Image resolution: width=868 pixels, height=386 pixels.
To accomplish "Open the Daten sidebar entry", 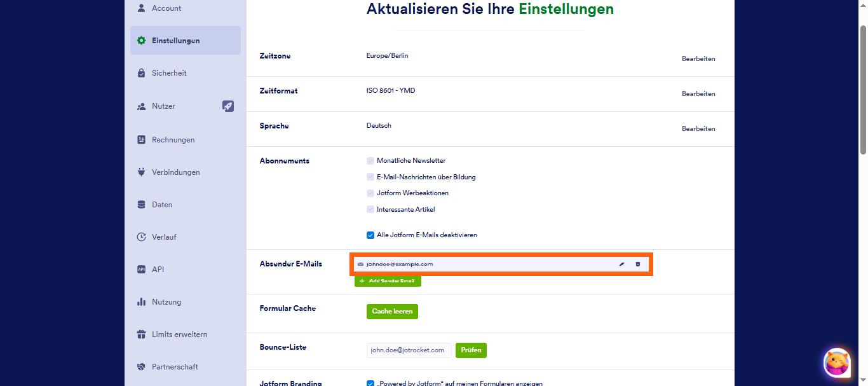I will 186,205.
